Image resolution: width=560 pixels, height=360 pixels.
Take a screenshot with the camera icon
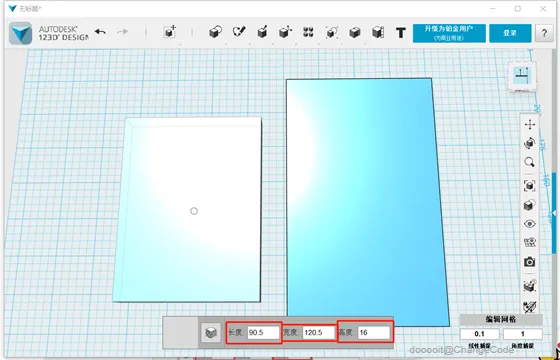[x=530, y=262]
